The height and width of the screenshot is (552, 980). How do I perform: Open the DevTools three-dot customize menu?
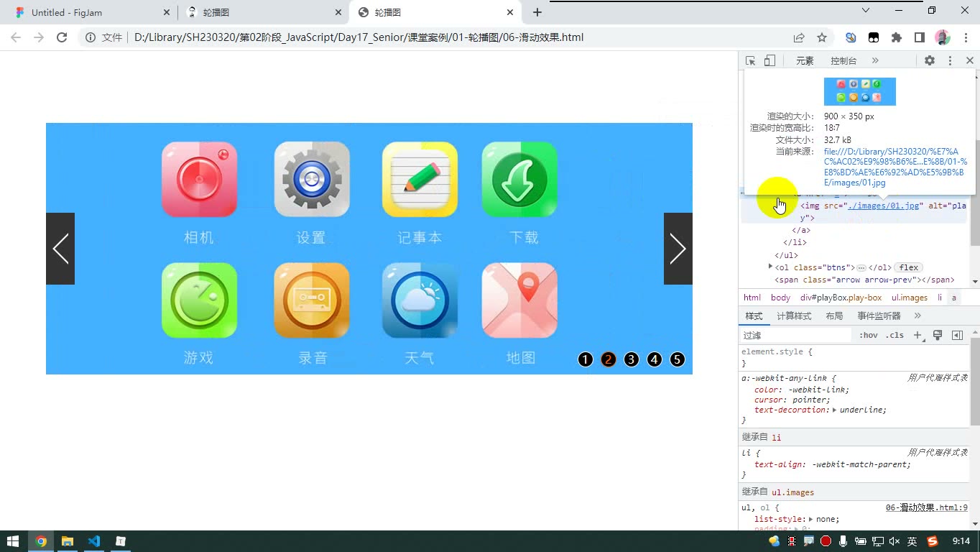(x=950, y=61)
